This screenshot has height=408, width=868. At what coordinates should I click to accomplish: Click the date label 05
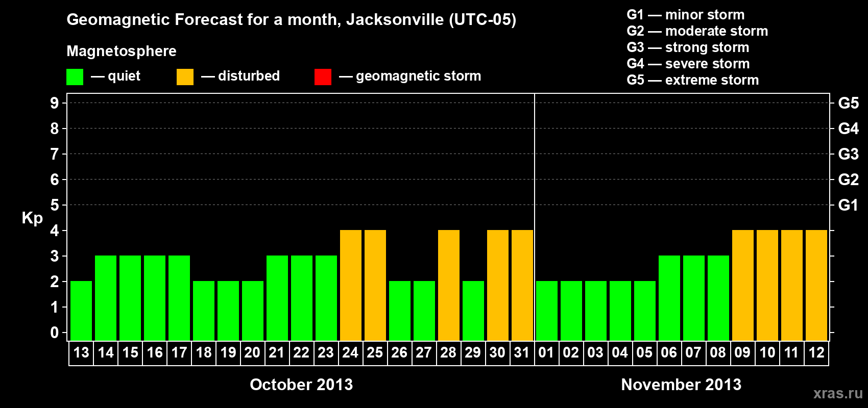point(644,352)
